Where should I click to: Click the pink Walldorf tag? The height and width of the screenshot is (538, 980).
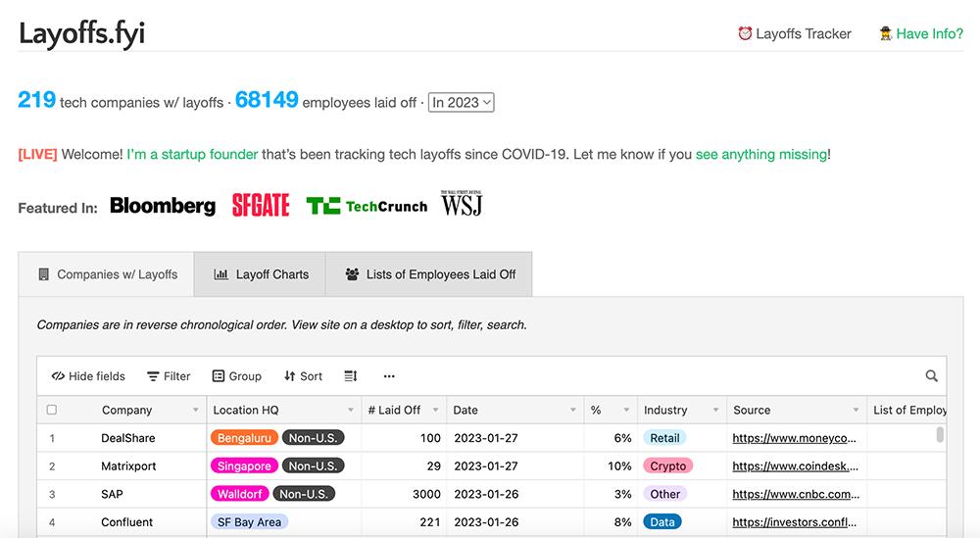click(x=239, y=494)
